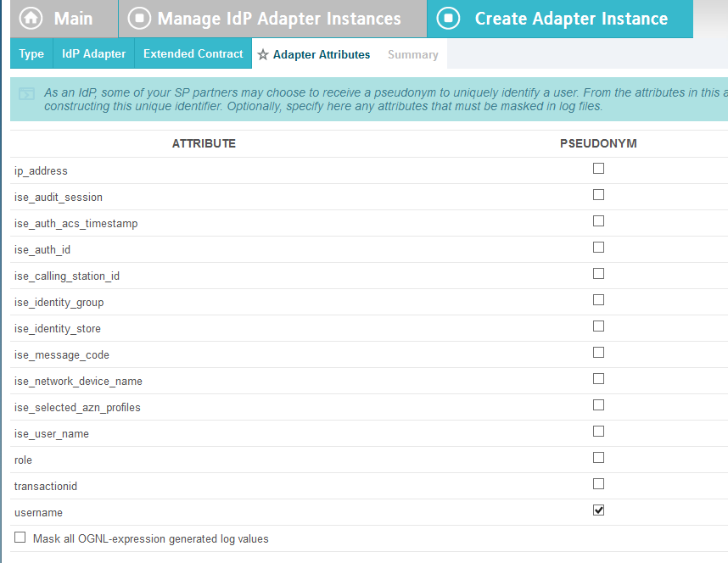Image resolution: width=728 pixels, height=563 pixels.
Task: Click the Create Adapter Instance circle icon
Action: (448, 19)
